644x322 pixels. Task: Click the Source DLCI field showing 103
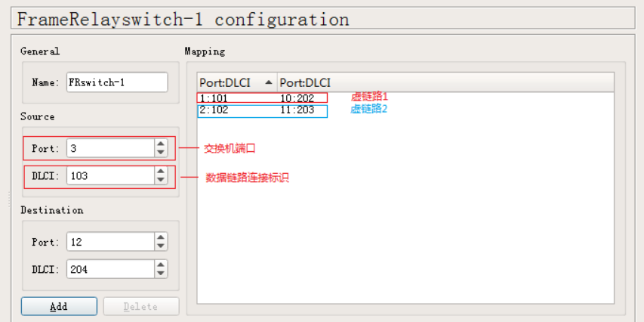110,176
